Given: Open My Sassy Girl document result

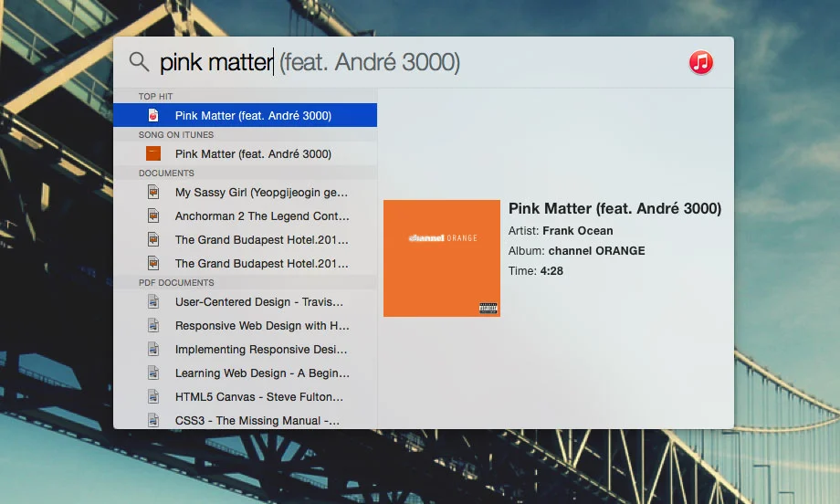Looking at the screenshot, I should coord(246,193).
